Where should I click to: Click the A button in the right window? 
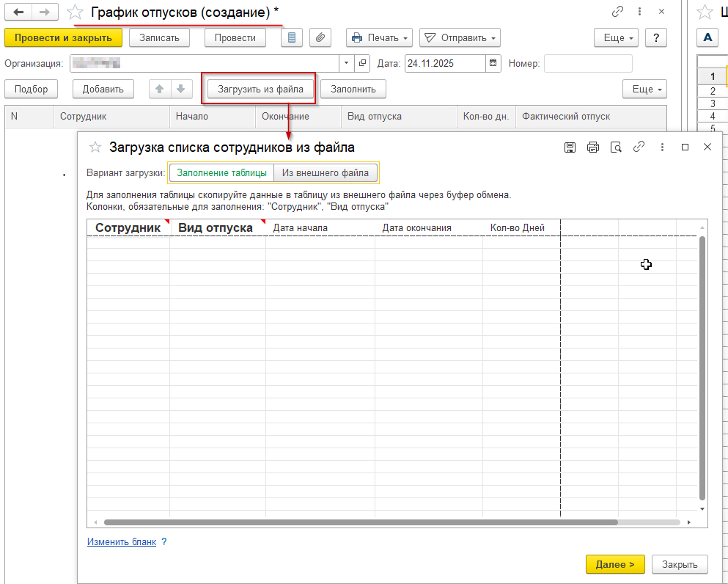coord(707,37)
